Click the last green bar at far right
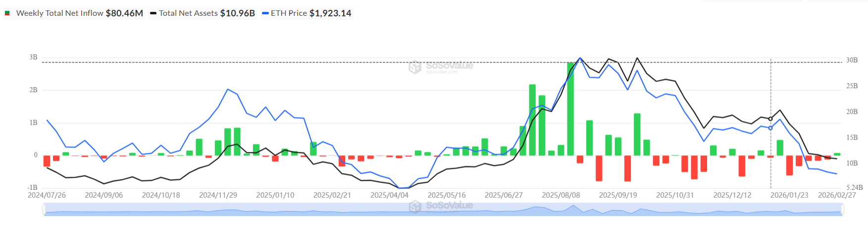The width and height of the screenshot is (868, 225). [x=837, y=154]
